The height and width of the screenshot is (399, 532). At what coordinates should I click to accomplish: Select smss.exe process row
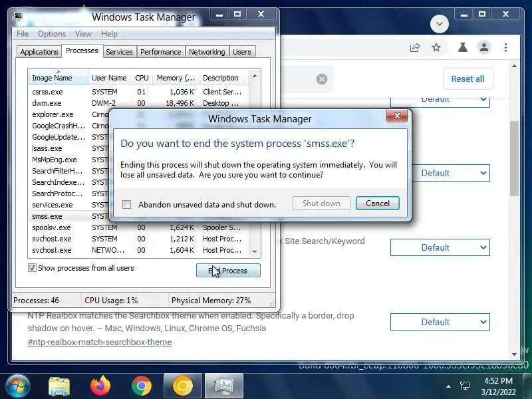pyautogui.click(x=69, y=216)
